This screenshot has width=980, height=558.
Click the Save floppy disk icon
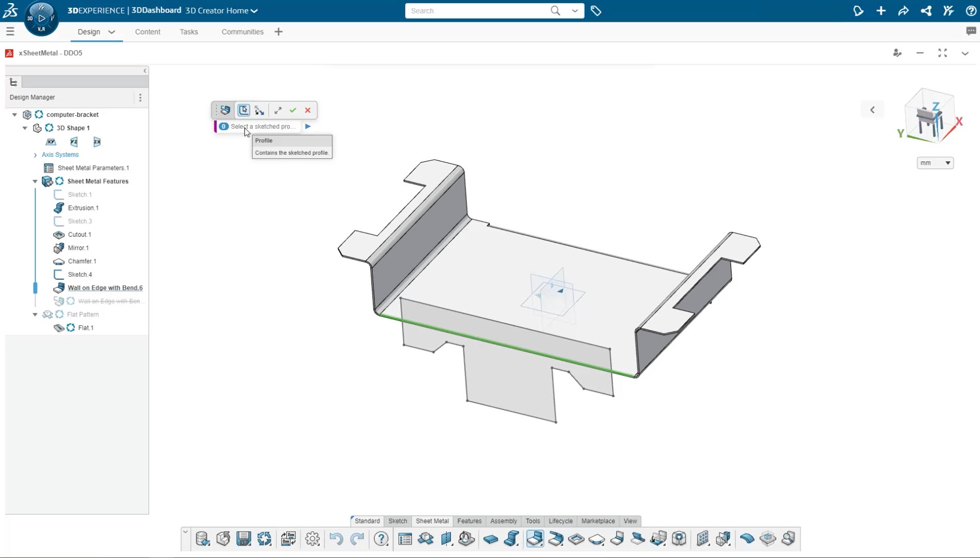pos(243,539)
